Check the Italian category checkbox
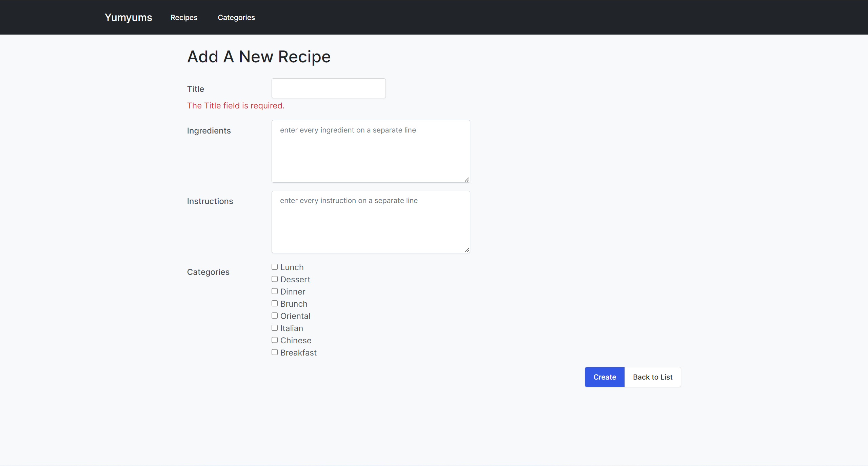868x466 pixels. (x=274, y=328)
